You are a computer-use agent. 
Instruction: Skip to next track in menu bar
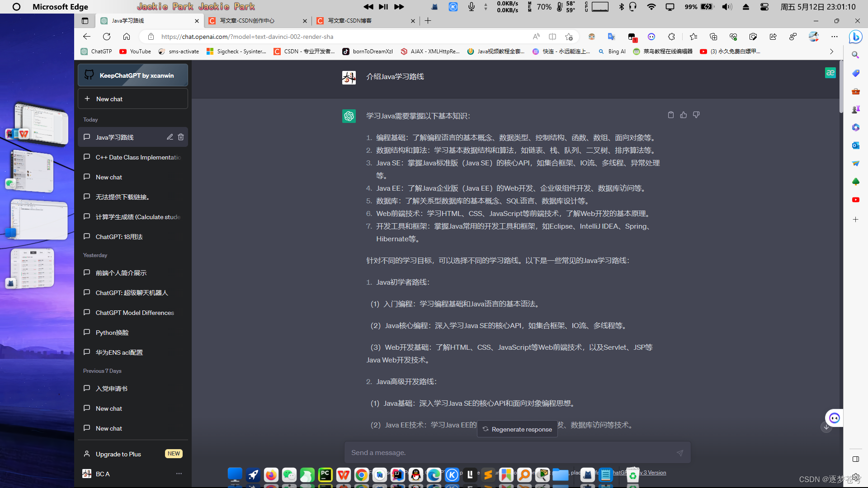[x=399, y=7]
